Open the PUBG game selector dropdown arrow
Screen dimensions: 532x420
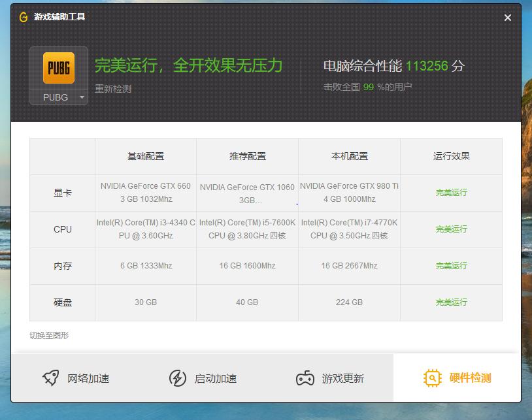click(82, 97)
